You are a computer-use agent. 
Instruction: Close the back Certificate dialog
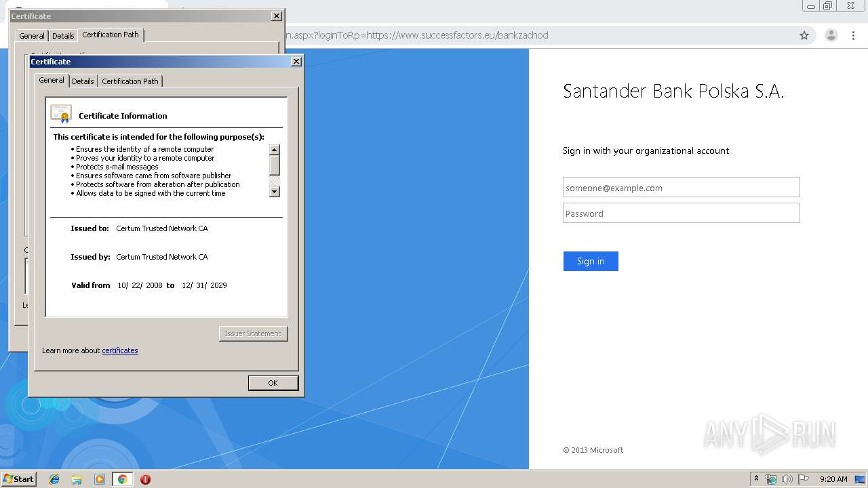[x=277, y=16]
